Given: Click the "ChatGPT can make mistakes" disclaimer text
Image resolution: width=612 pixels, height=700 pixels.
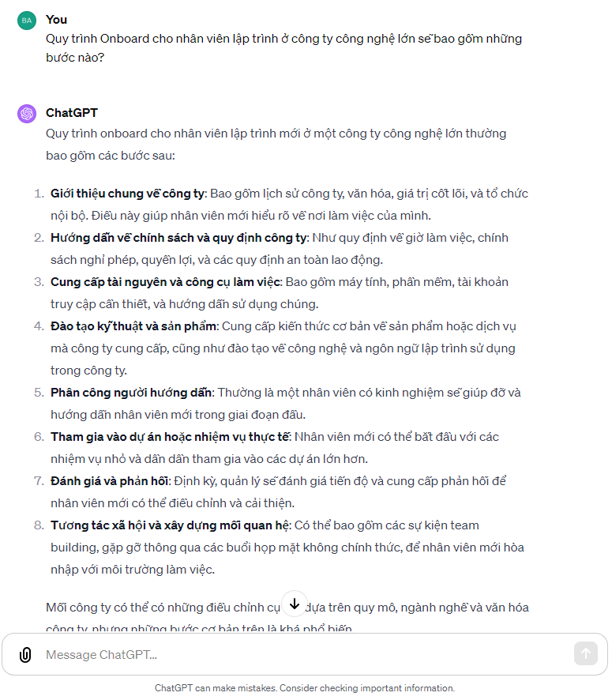Looking at the screenshot, I should point(305,688).
